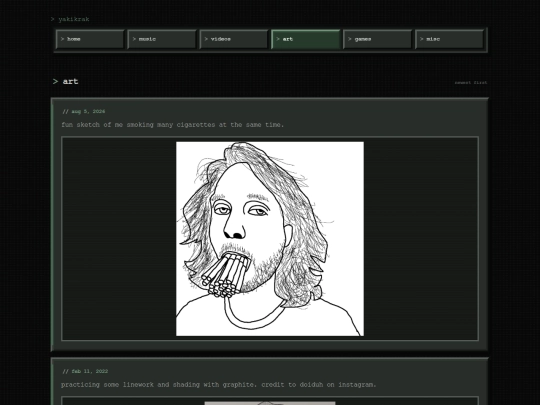Go to the music section
Screen dimensions: 540x405
tap(162, 39)
